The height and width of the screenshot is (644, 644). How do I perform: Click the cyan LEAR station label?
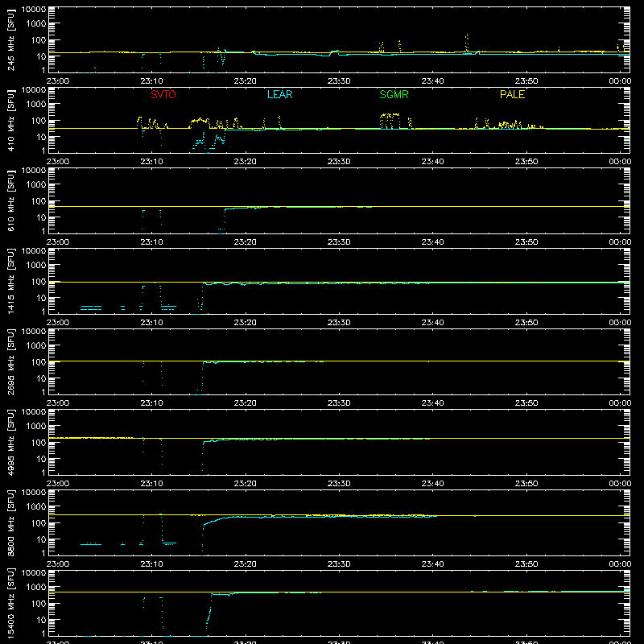(x=279, y=94)
